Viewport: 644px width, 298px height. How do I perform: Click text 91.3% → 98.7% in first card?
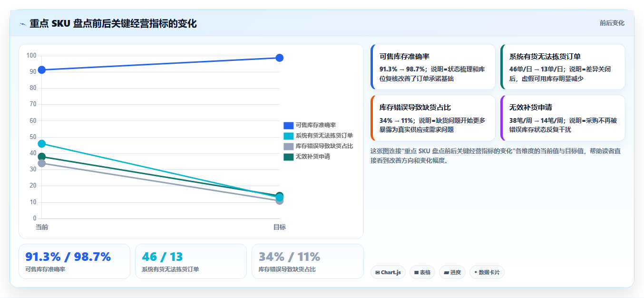402,70
